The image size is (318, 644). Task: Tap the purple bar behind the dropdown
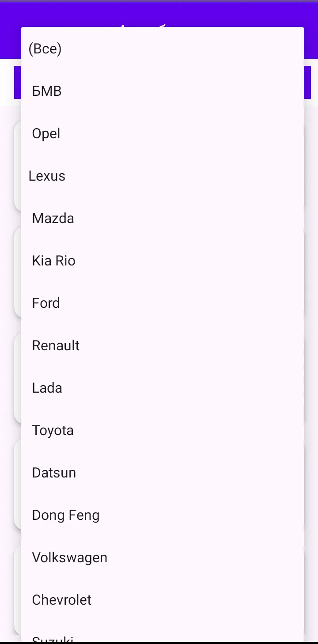click(x=307, y=82)
